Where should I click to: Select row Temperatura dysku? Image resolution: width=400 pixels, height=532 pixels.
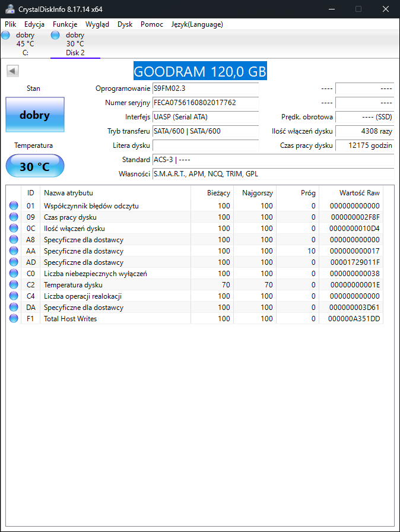point(195,284)
